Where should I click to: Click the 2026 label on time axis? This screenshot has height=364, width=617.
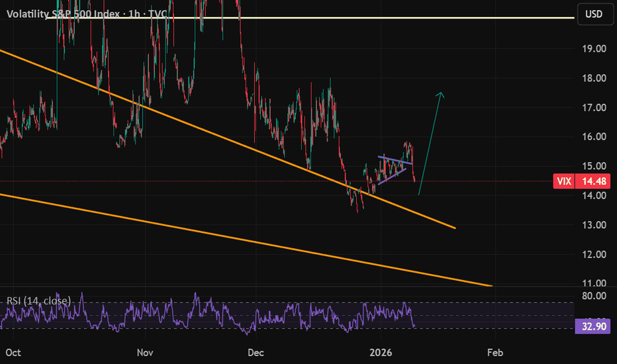point(381,351)
